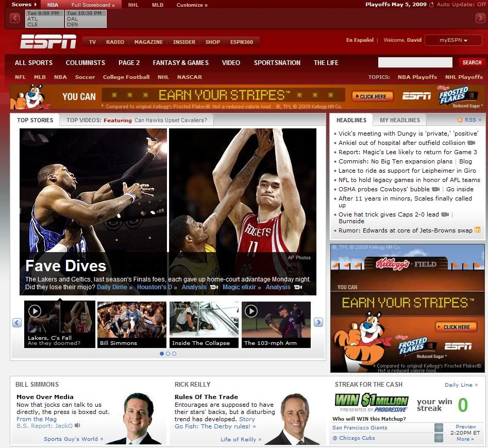Open the COLUMNISTS menu

[x=85, y=62]
